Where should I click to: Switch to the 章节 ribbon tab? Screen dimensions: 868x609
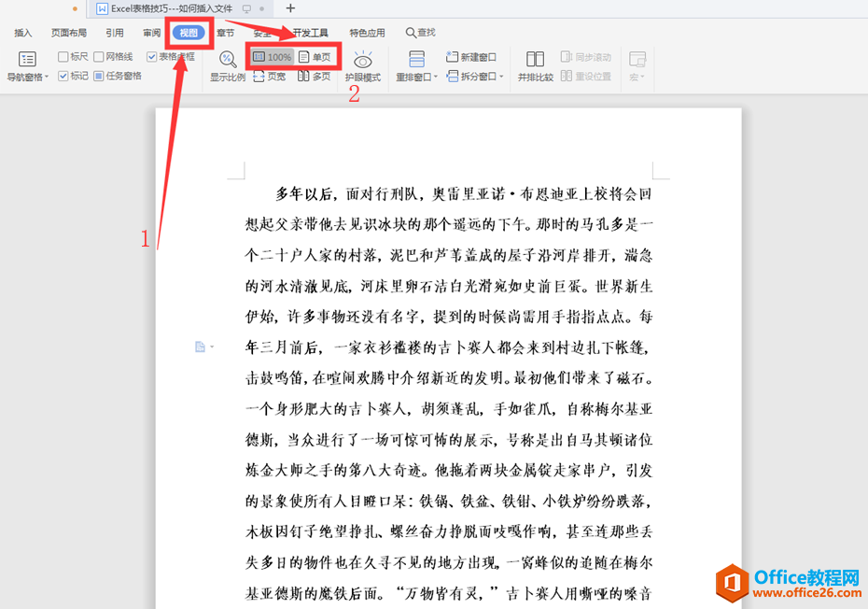[225, 33]
